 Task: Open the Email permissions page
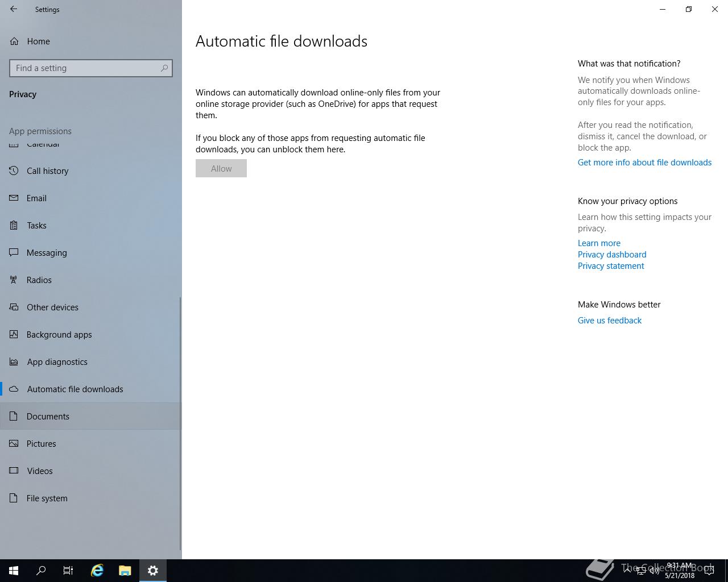(x=91, y=198)
